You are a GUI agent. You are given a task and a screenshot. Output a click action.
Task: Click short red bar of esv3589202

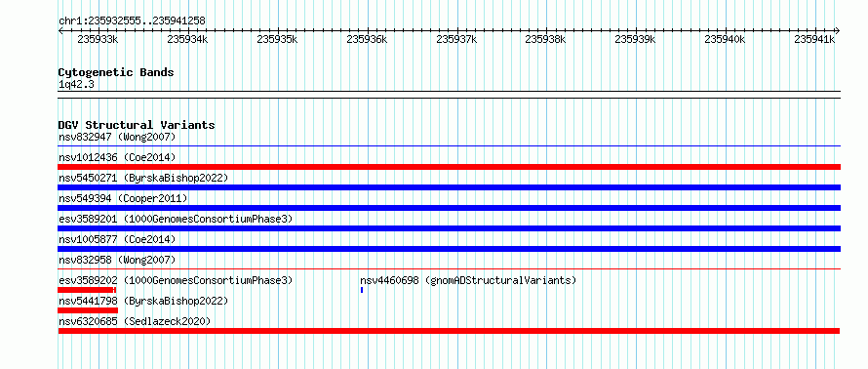tap(87, 290)
